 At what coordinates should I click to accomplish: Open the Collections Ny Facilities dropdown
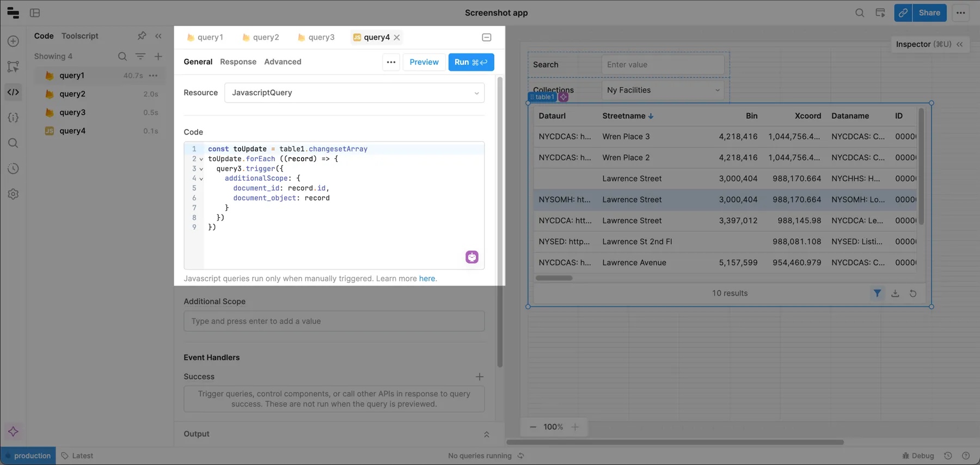click(663, 90)
